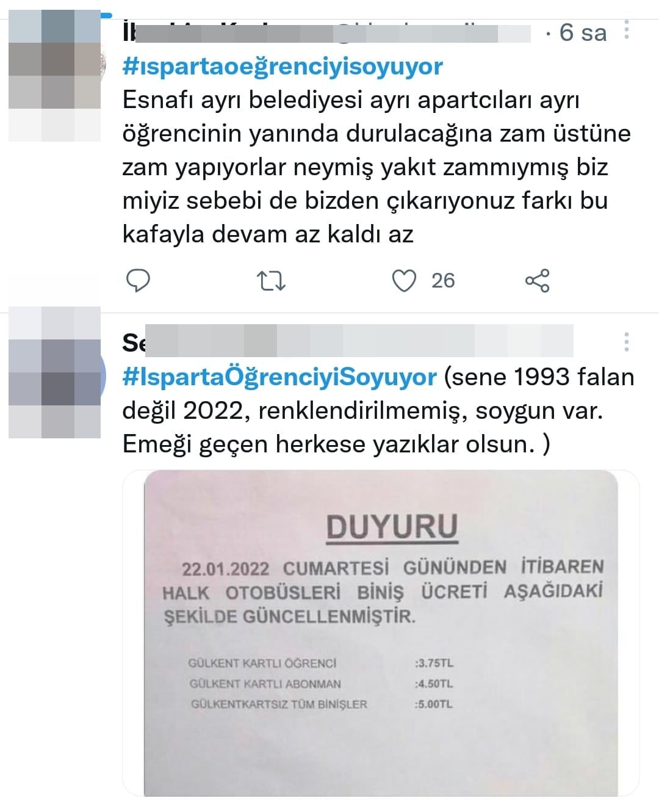Image resolution: width=659 pixels, height=812 pixels.
Task: Open the second tweet author's blurred name
Action: [x=348, y=341]
